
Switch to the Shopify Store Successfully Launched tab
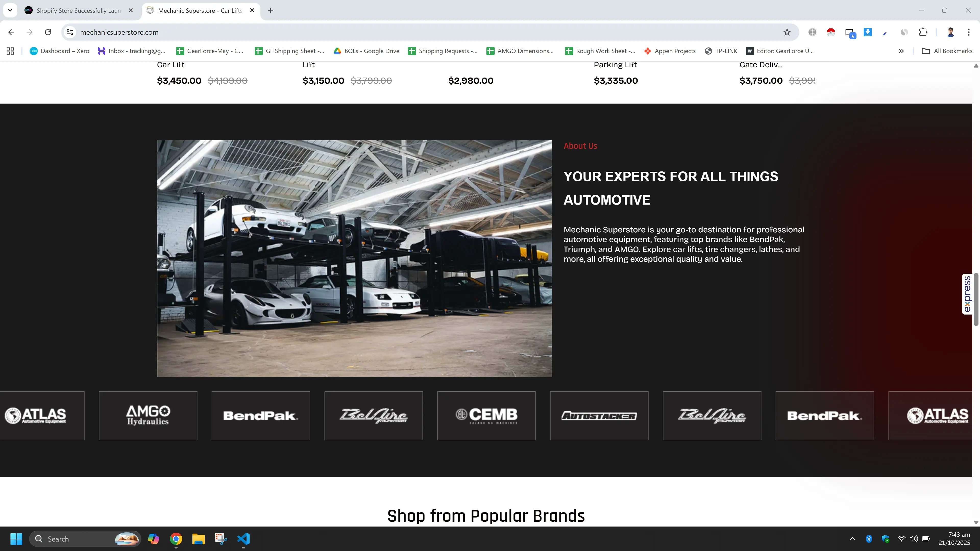point(78,11)
